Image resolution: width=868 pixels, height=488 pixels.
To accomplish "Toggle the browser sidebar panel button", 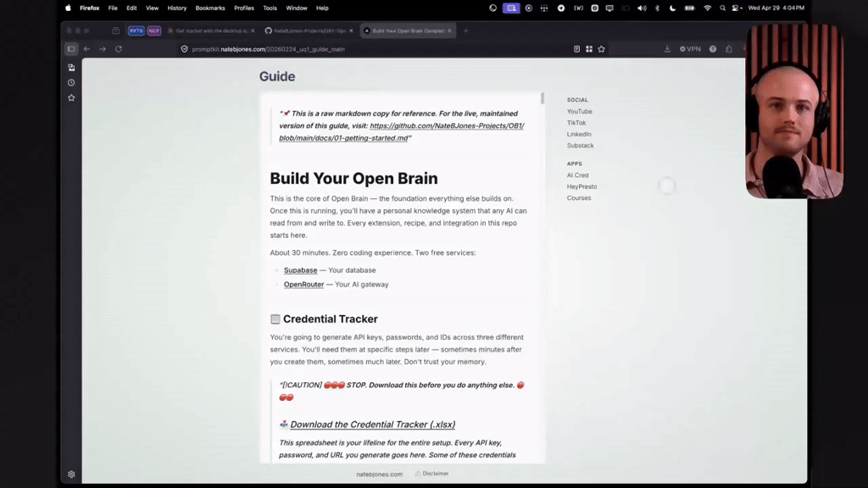I will pyautogui.click(x=71, y=48).
